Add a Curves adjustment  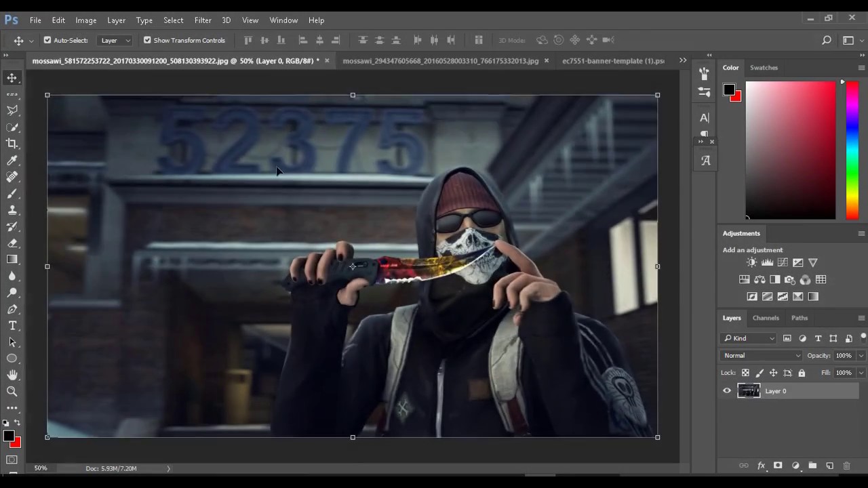783,262
